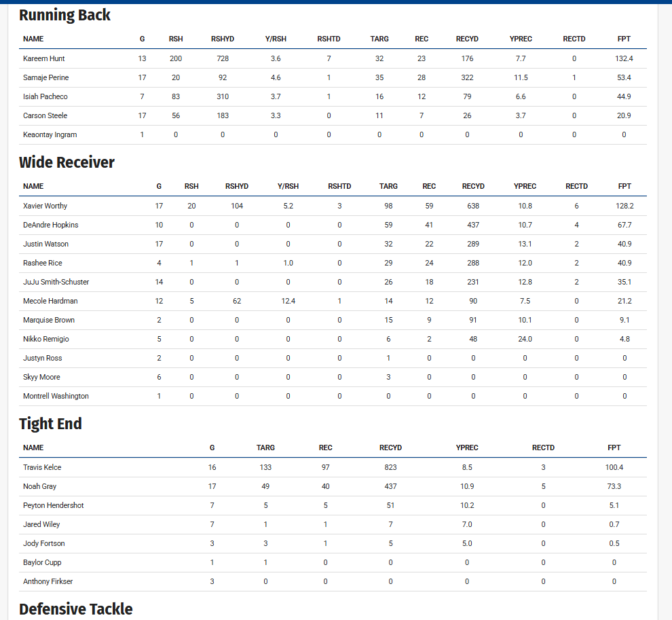Click the Isiah Pacheco player name
The image size is (672, 620).
pyautogui.click(x=45, y=96)
